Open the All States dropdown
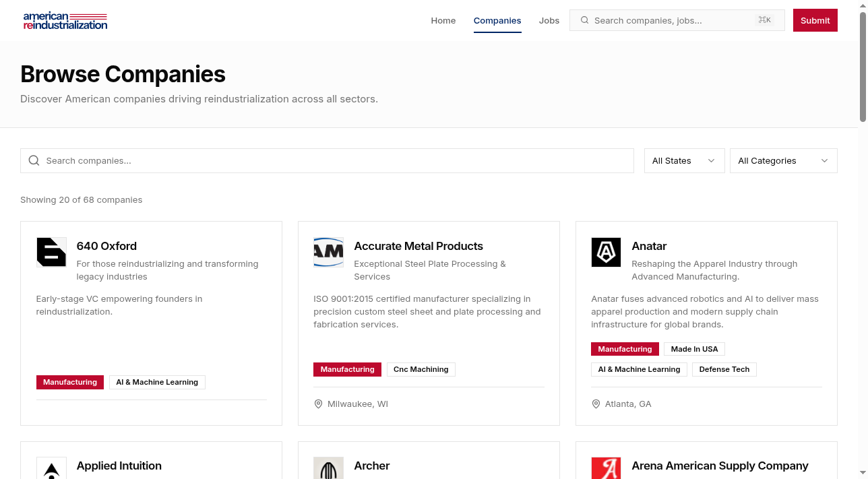The width and height of the screenshot is (868, 479). 684,160
